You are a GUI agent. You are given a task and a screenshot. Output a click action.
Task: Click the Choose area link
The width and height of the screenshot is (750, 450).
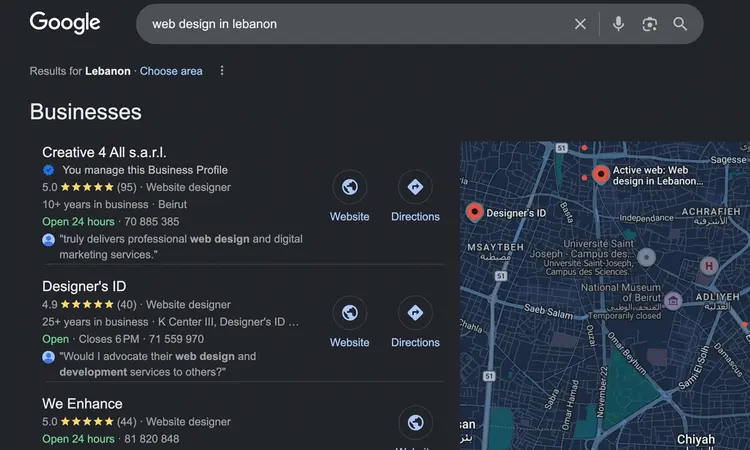(x=171, y=71)
